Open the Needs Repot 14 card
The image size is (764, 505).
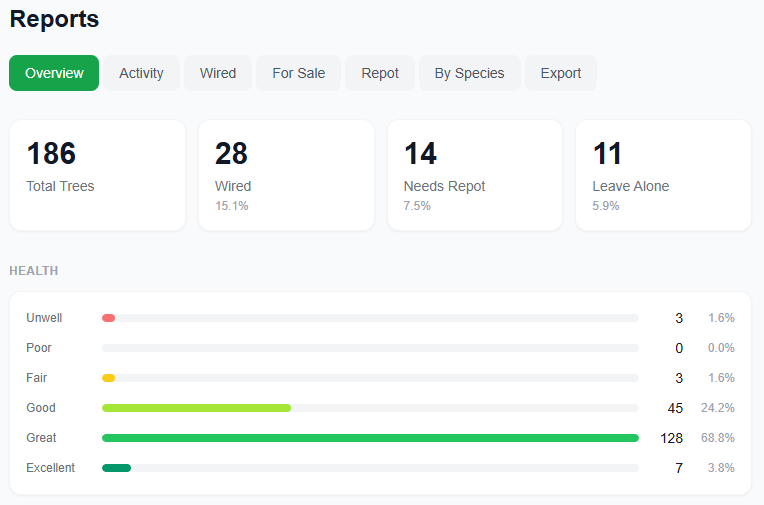(x=475, y=175)
